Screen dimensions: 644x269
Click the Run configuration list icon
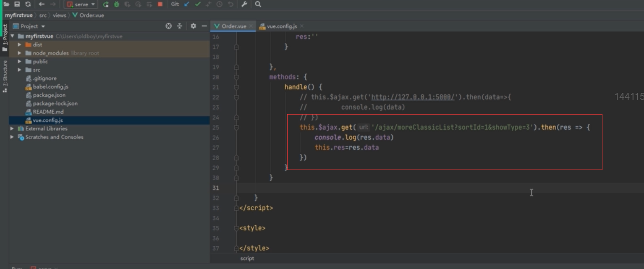click(149, 4)
